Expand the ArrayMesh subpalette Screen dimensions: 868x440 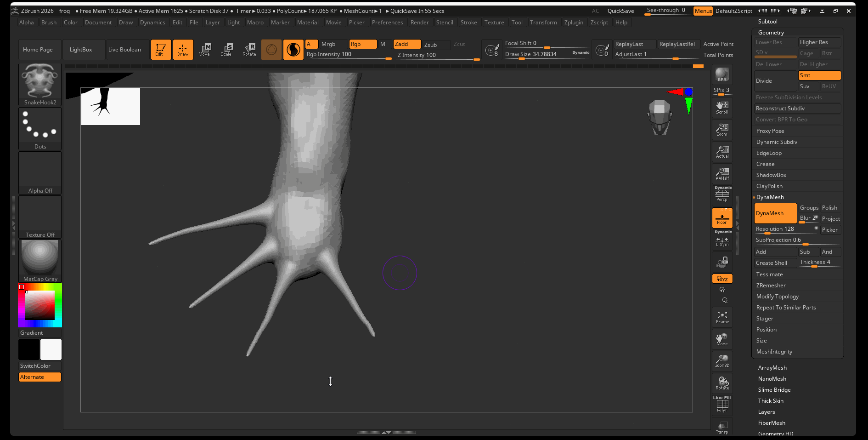(772, 368)
